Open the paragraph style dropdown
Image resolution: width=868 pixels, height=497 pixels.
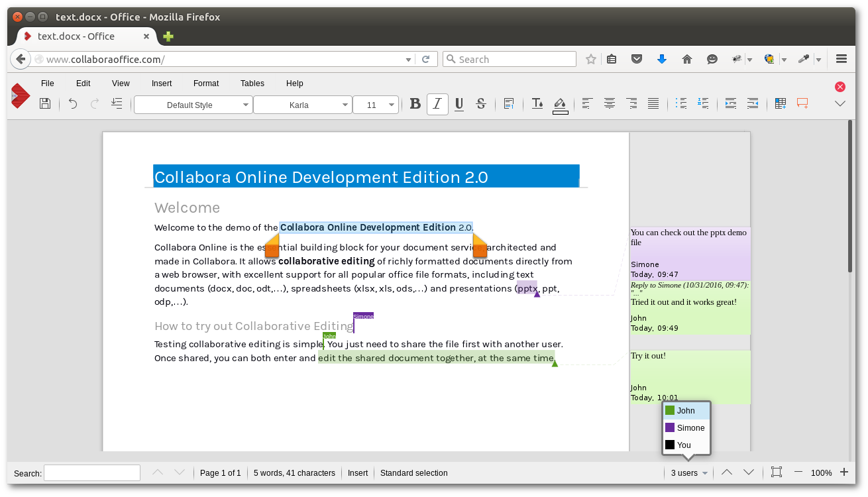193,105
